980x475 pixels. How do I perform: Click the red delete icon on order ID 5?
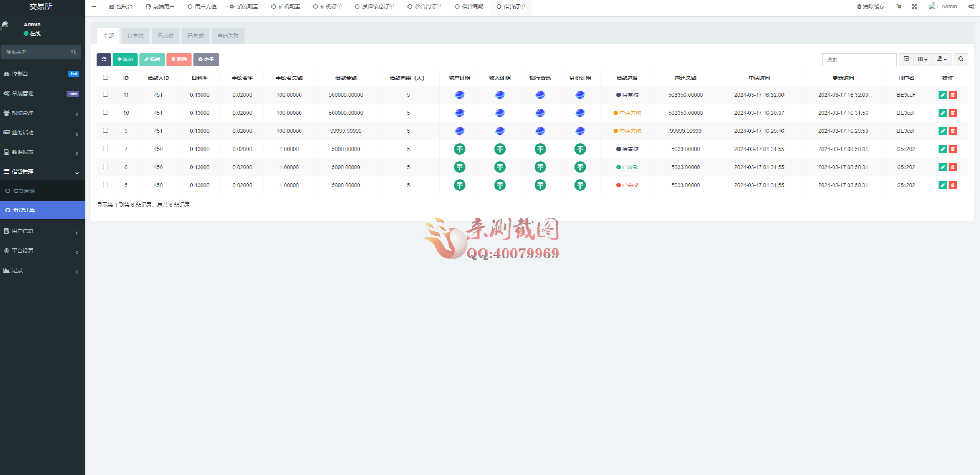click(953, 185)
